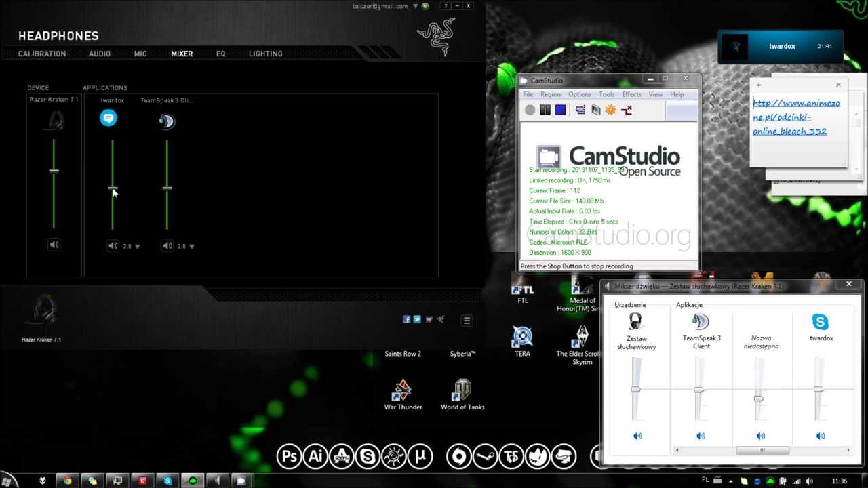The height and width of the screenshot is (488, 868).
Task: Mute the Razer Kraken 7.1 device in Synapse
Action: coord(54,245)
